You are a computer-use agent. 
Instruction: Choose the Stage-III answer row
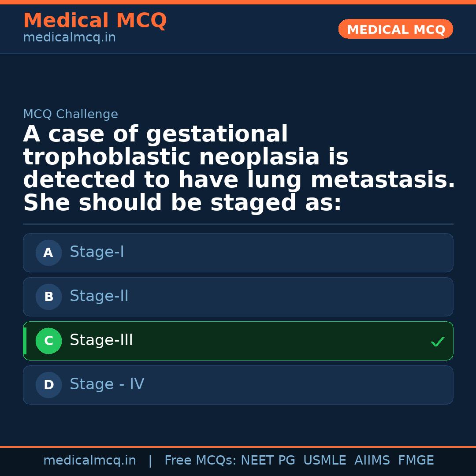tap(238, 341)
